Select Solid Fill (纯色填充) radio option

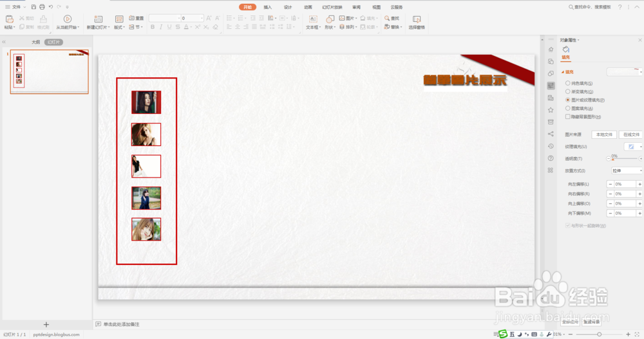(567, 84)
